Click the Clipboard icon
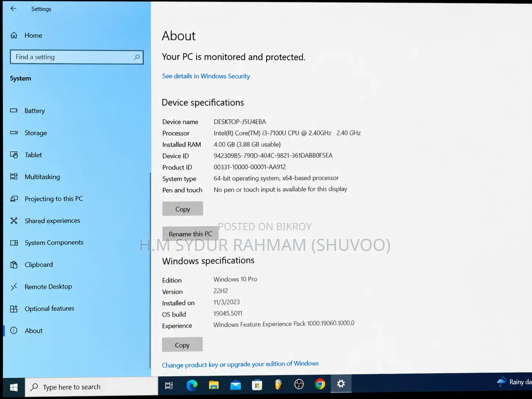Viewport: 532px width, 399px height. [14, 265]
